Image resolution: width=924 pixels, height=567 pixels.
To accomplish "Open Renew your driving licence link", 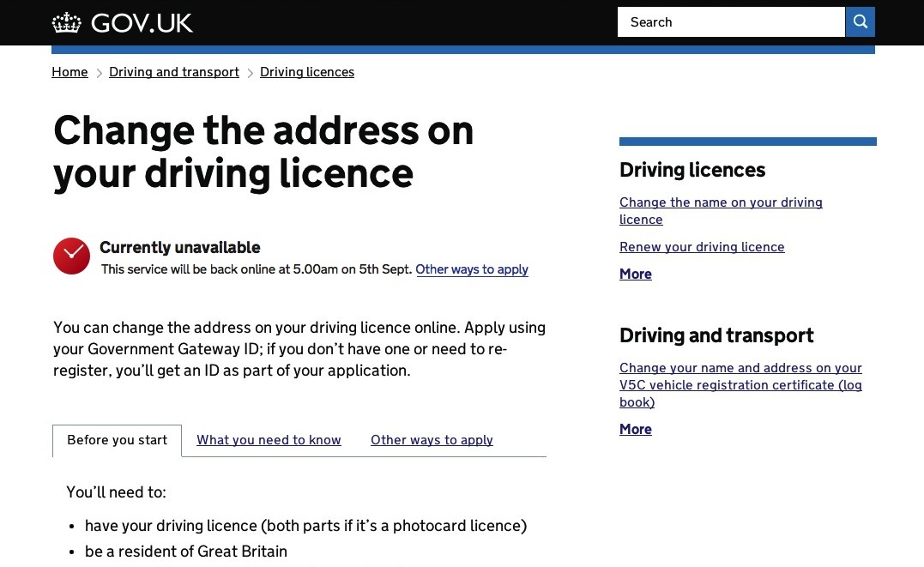I will [702, 247].
